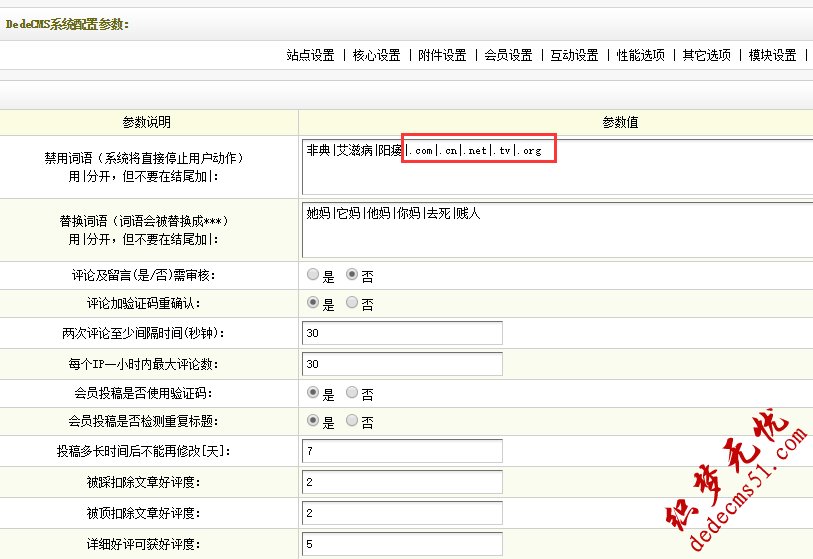The height and width of the screenshot is (559, 813).
Task: Open the 核心设置 tab
Action: [376, 55]
